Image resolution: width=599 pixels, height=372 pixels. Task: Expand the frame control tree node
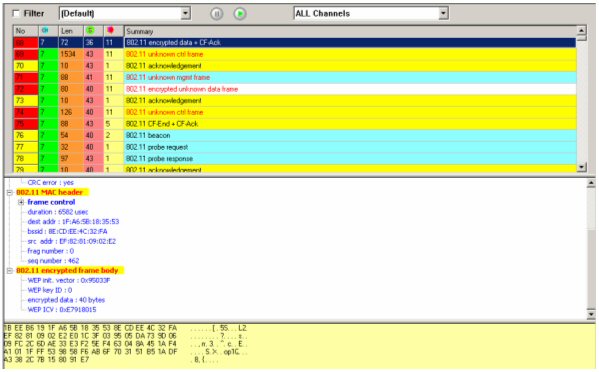tap(21, 202)
